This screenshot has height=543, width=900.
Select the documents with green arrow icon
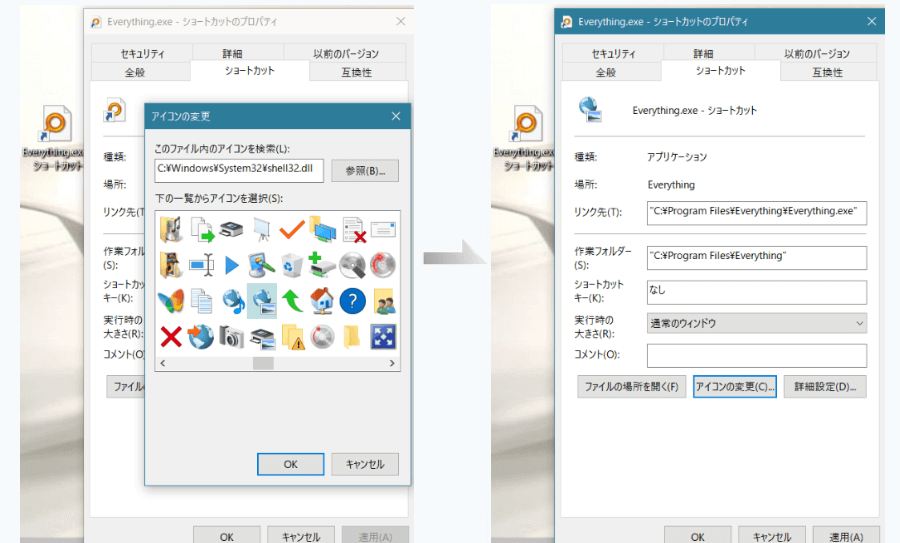(201, 230)
